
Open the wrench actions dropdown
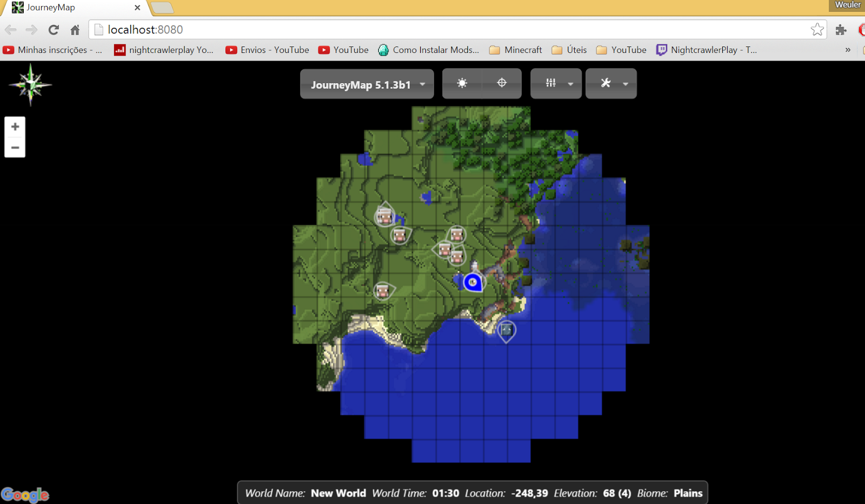(x=611, y=83)
